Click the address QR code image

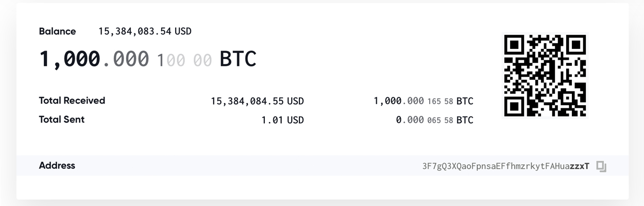click(545, 75)
